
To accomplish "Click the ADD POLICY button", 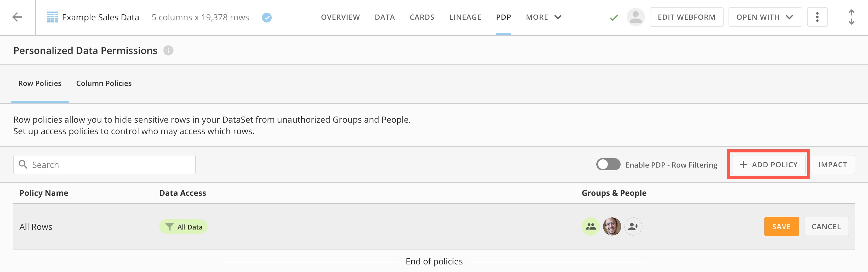I will point(768,165).
